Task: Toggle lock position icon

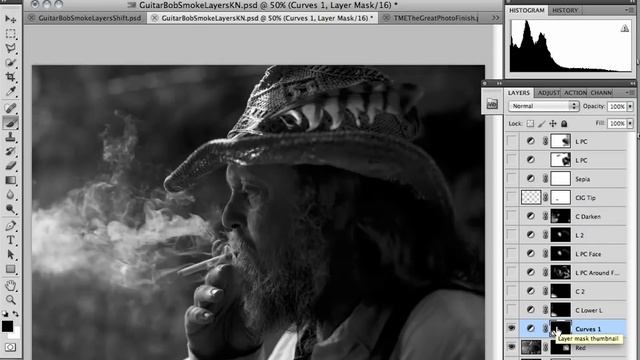Action: [553, 124]
